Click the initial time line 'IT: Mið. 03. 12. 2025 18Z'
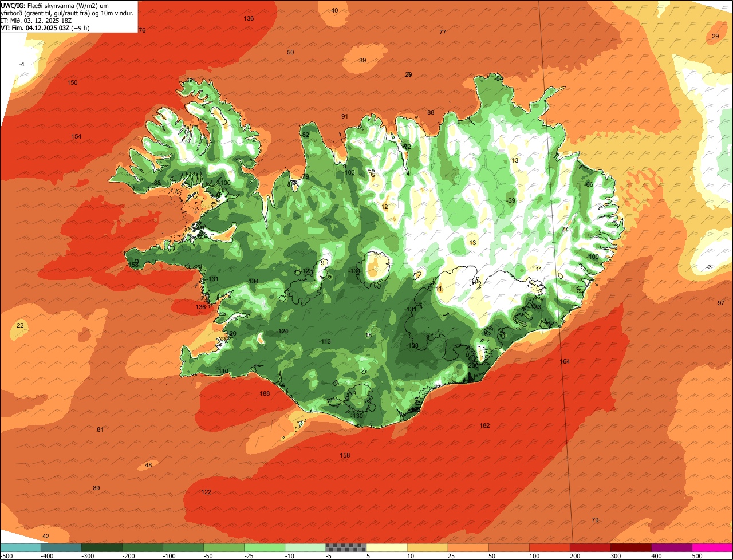This screenshot has height=560, width=733. coord(36,21)
